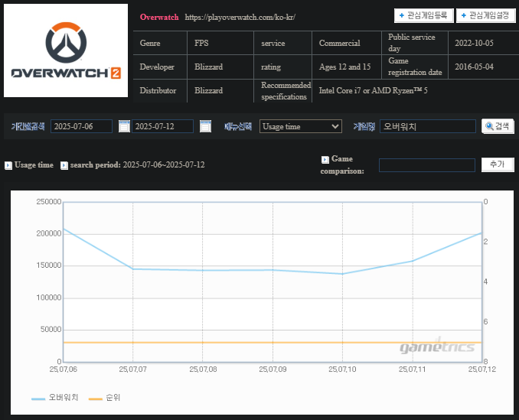519x420 pixels.
Task: Click the 25.07.06 axis label
Action: click(64, 370)
